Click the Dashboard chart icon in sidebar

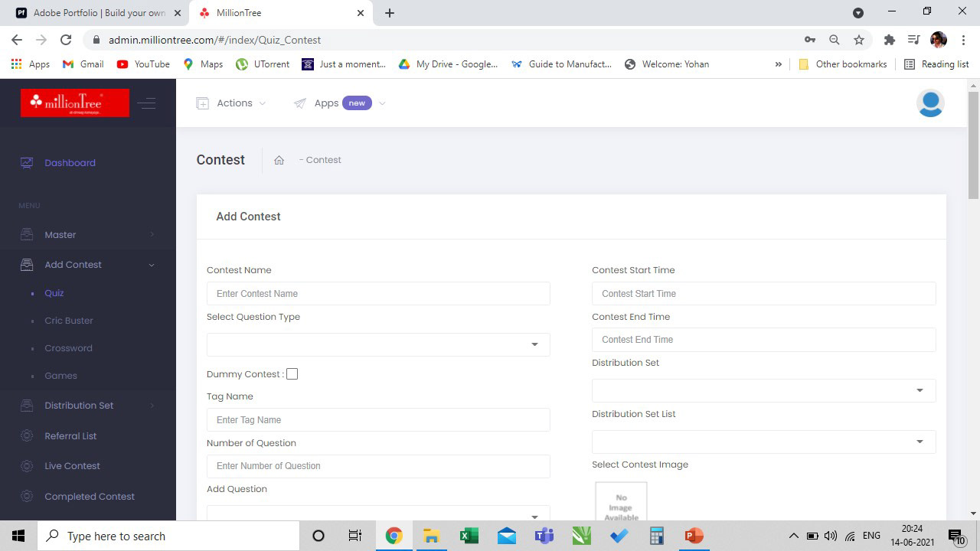click(x=27, y=163)
